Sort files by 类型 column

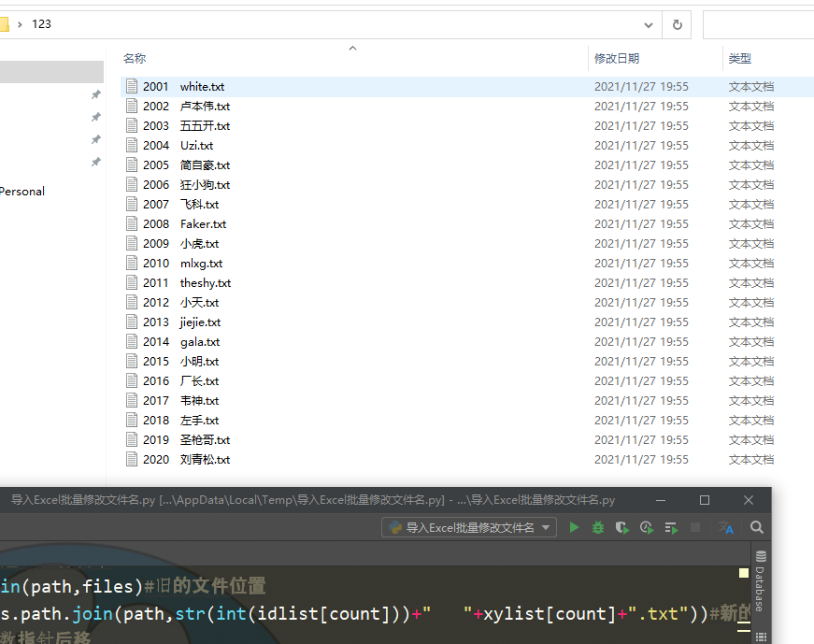(740, 58)
